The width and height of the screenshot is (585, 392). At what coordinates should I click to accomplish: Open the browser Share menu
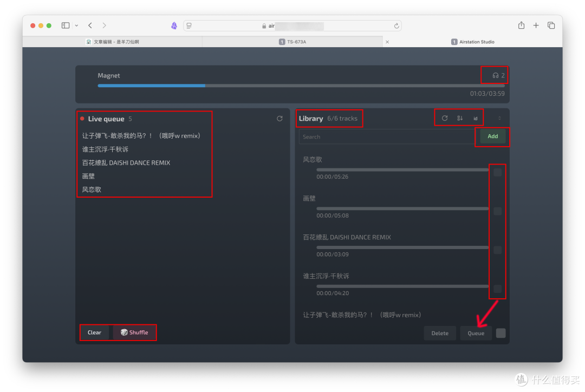coord(521,25)
